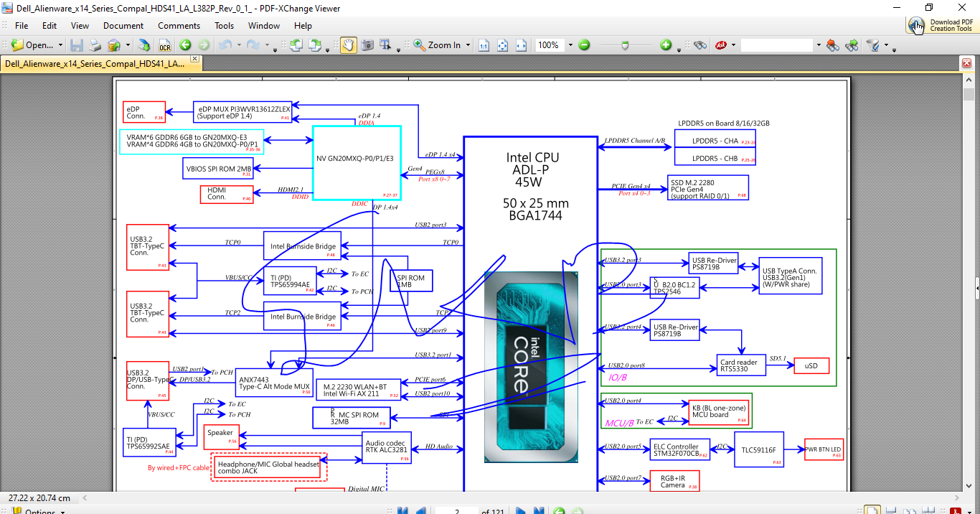980x514 pixels.
Task: Click the Print icon
Action: coord(95,45)
